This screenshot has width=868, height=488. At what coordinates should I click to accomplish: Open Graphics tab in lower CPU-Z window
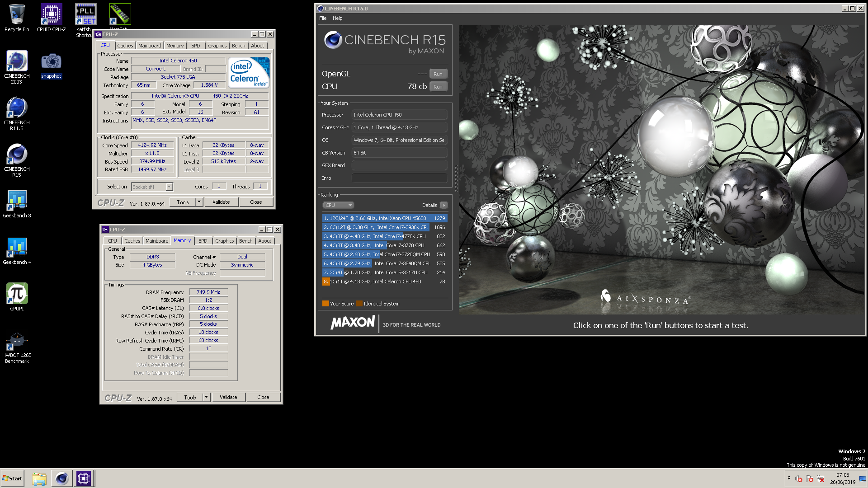click(x=225, y=241)
